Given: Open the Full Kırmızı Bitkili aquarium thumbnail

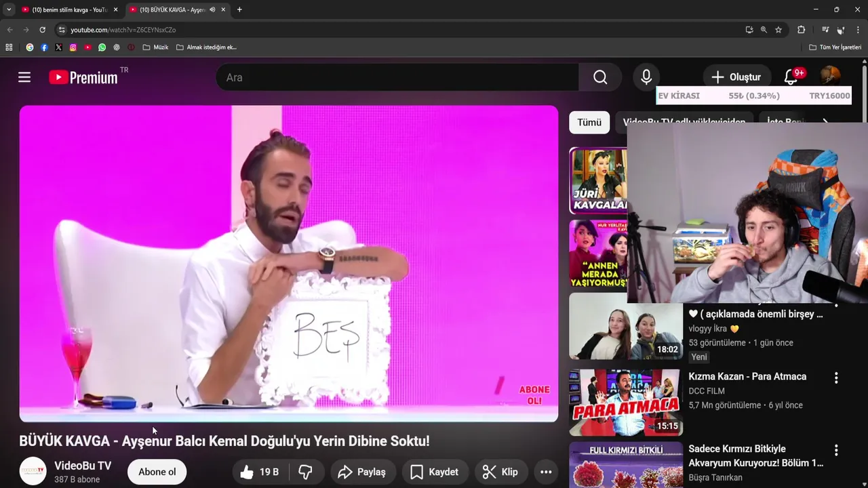Looking at the screenshot, I should (x=626, y=465).
